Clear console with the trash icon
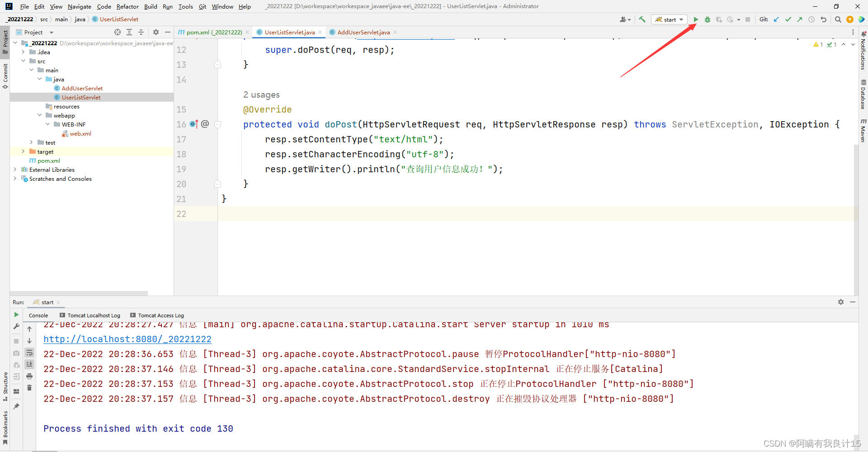The height and width of the screenshot is (452, 868). (x=29, y=388)
